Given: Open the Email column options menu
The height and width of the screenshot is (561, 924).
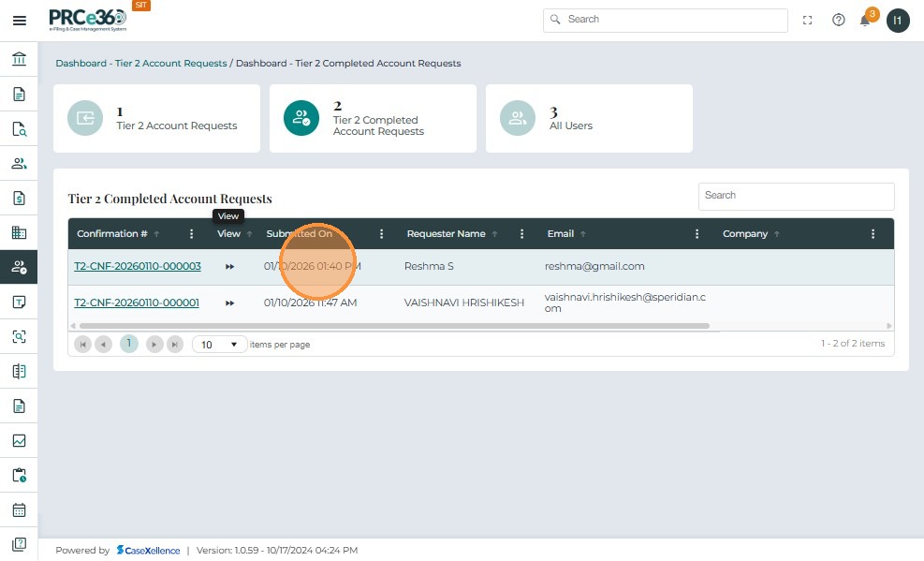Looking at the screenshot, I should [x=697, y=234].
